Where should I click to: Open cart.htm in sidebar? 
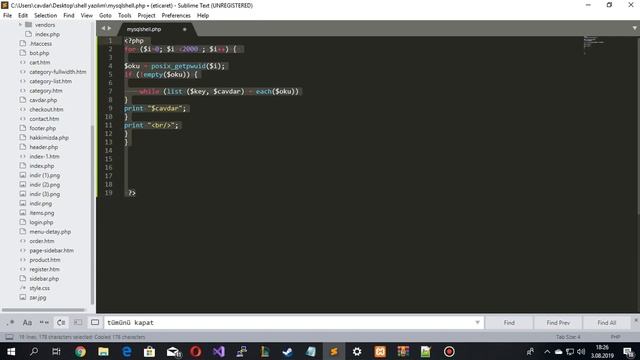tap(40, 62)
